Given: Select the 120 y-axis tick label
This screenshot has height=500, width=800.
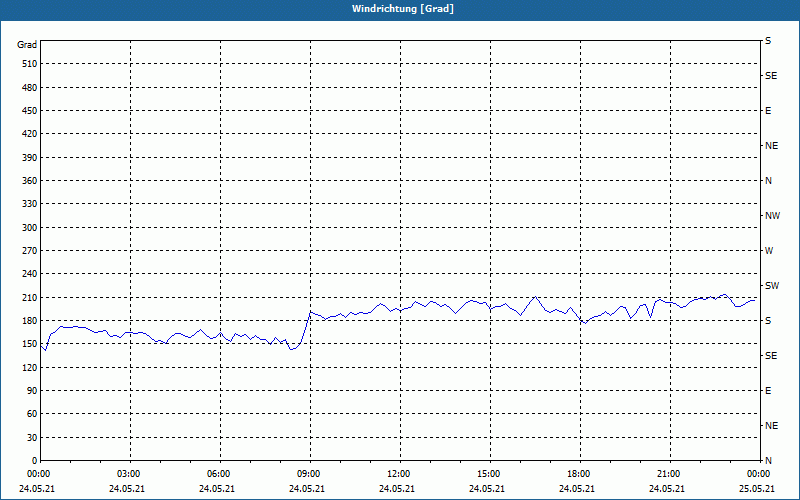Looking at the screenshot, I should tap(30, 367).
